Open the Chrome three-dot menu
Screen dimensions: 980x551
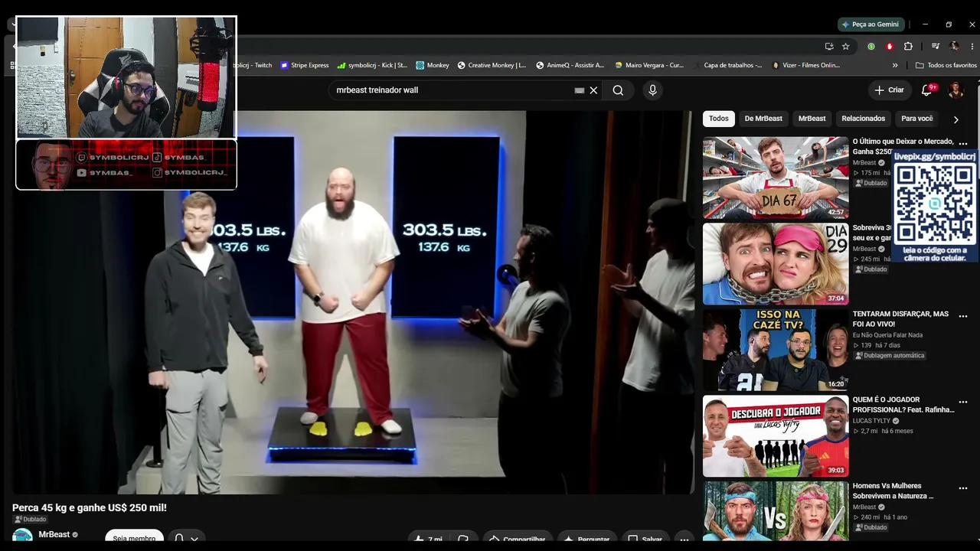pos(972,46)
